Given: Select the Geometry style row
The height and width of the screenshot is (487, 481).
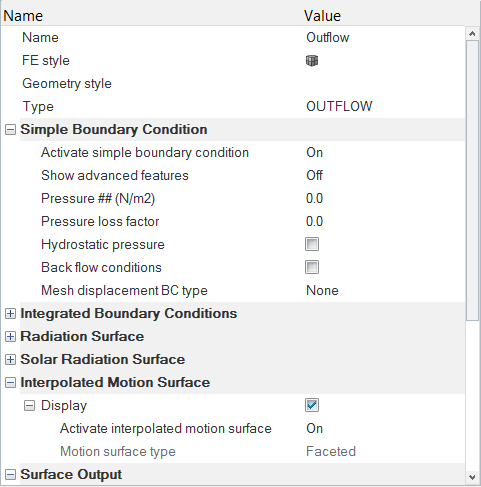Looking at the screenshot, I should pyautogui.click(x=67, y=84).
